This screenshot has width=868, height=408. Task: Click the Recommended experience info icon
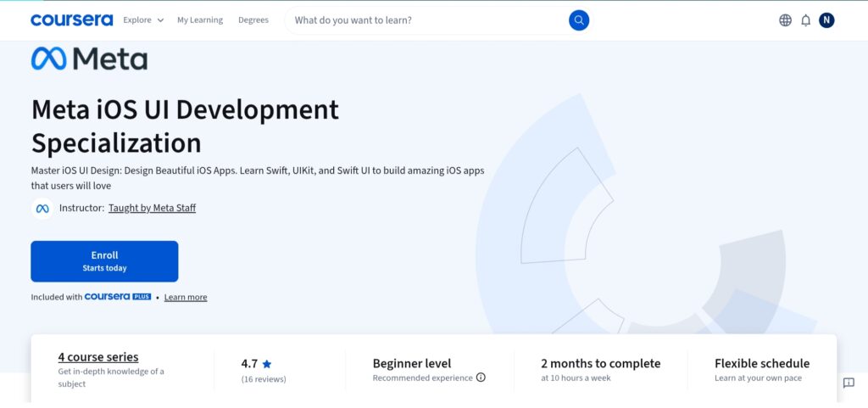click(x=481, y=377)
